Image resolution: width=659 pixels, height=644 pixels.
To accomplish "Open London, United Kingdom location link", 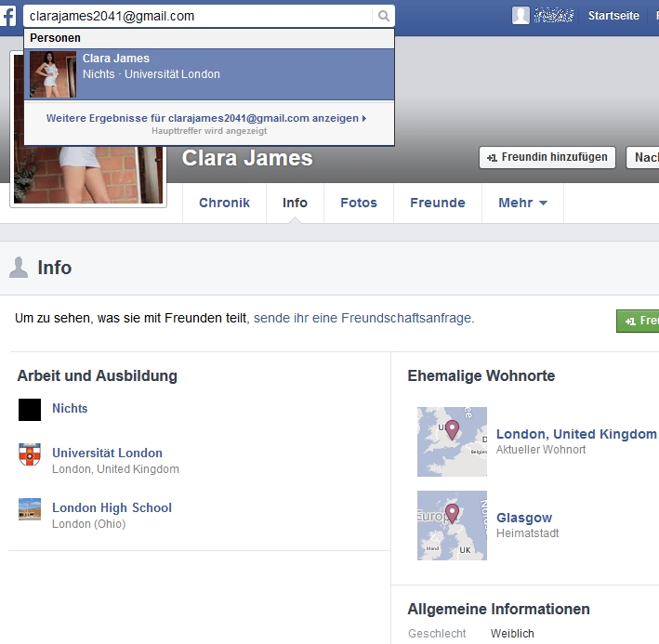I will click(x=576, y=434).
